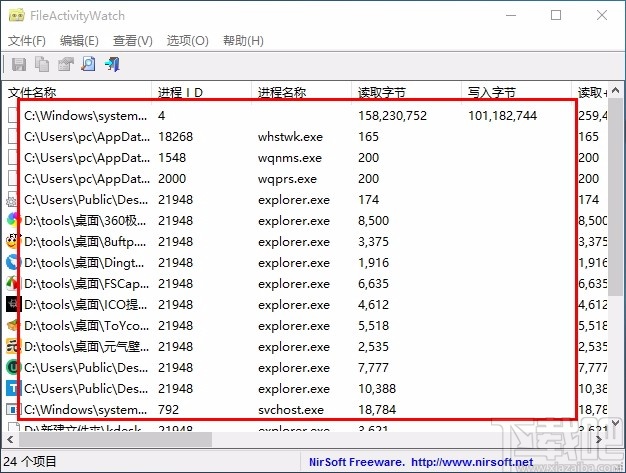Sort by the 文件名称 column header
The height and width of the screenshot is (473, 626).
pyautogui.click(x=77, y=92)
